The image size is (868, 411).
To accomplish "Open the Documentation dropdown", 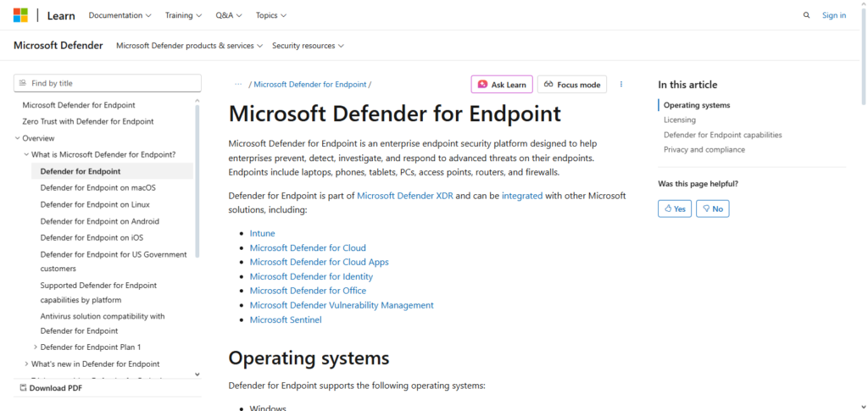I will point(120,15).
